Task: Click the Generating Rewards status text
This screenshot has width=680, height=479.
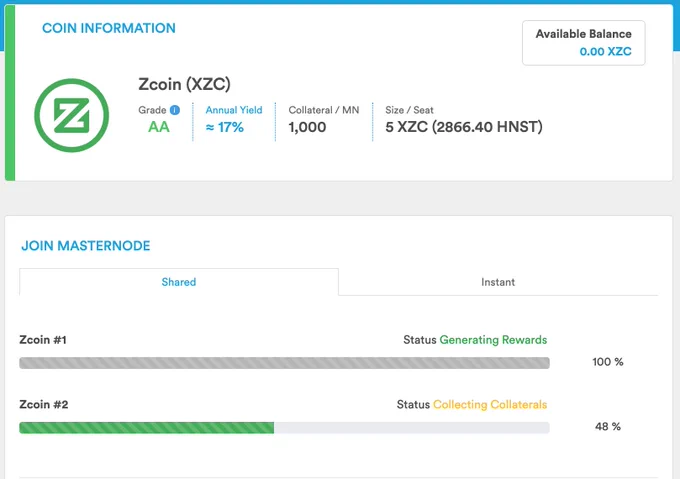Action: [493, 340]
